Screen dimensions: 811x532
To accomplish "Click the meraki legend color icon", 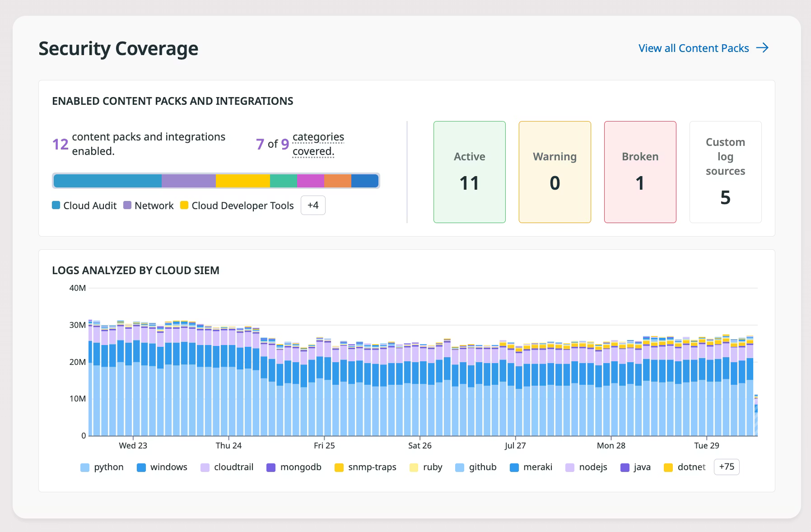I will coord(514,467).
